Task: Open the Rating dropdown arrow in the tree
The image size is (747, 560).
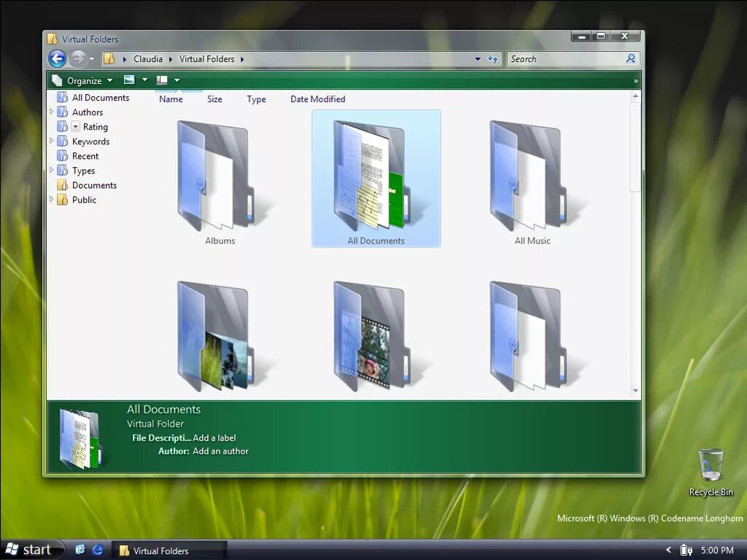Action: point(76,127)
